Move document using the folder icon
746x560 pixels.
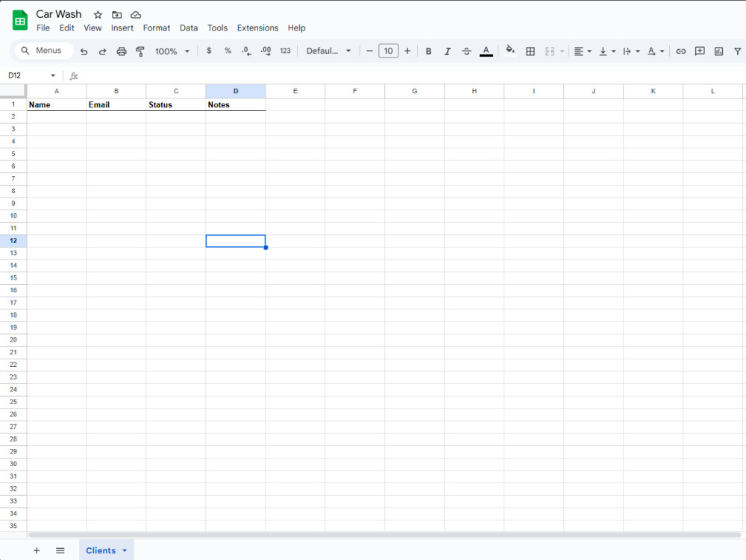pos(116,15)
